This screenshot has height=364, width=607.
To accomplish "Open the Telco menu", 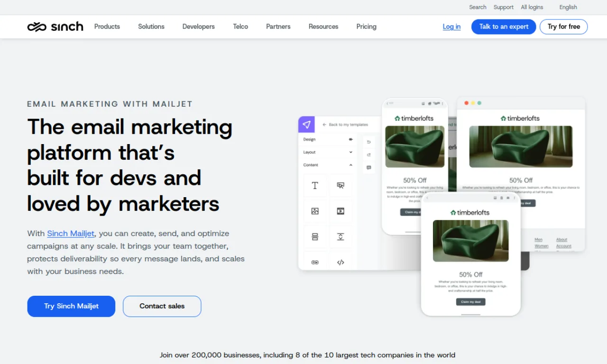I will coord(240,27).
